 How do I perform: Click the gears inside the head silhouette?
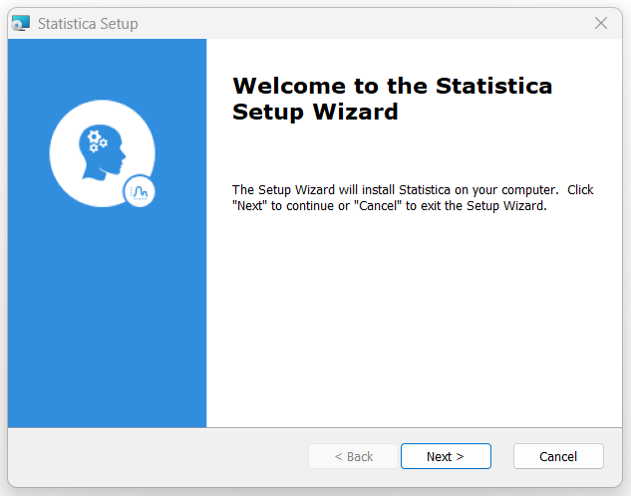point(97,141)
